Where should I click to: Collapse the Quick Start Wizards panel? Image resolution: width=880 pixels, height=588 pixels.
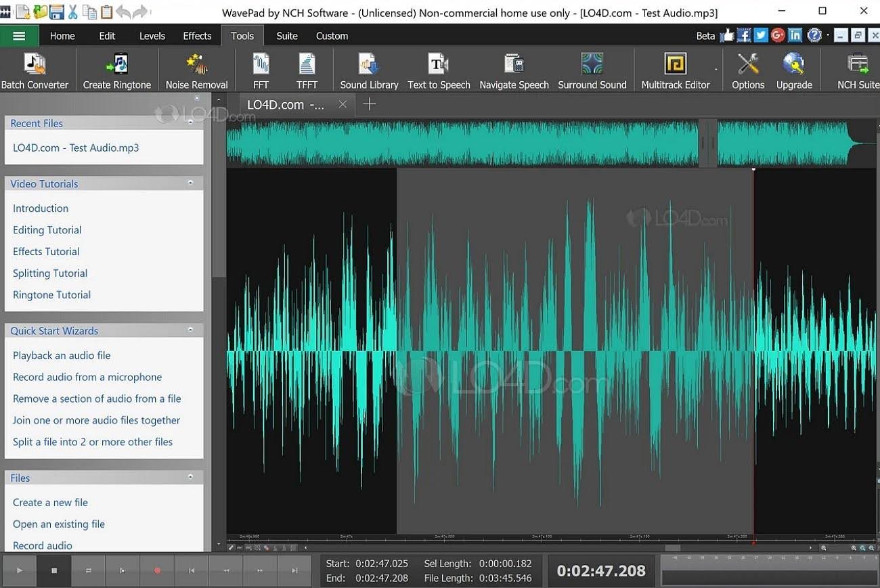pos(190,330)
